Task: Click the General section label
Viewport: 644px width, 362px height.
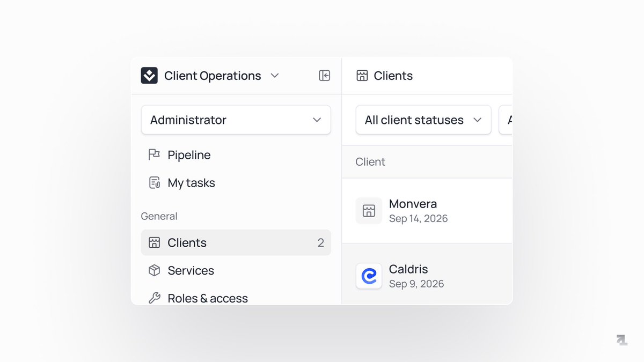Action: 159,216
